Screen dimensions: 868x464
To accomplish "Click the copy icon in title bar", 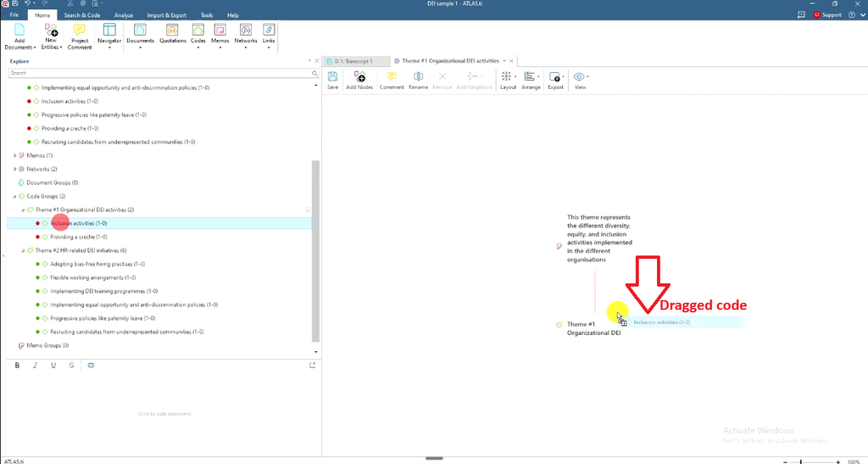I will point(83,3).
